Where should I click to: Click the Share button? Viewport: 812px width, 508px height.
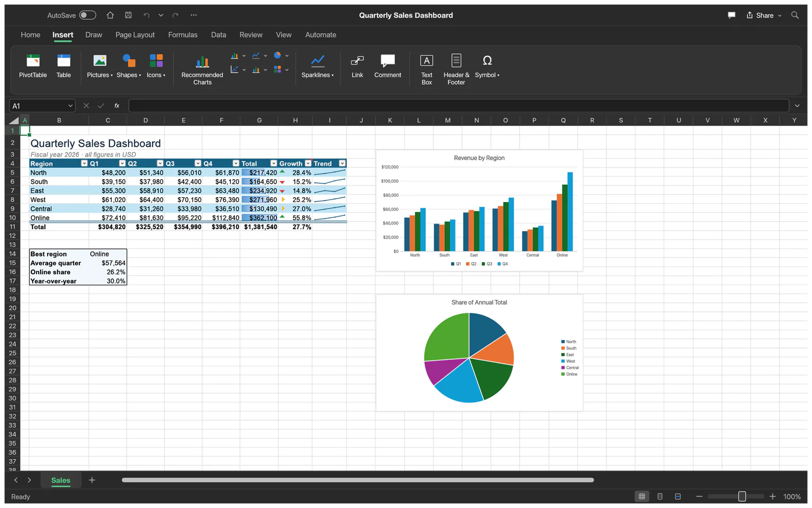(764, 15)
